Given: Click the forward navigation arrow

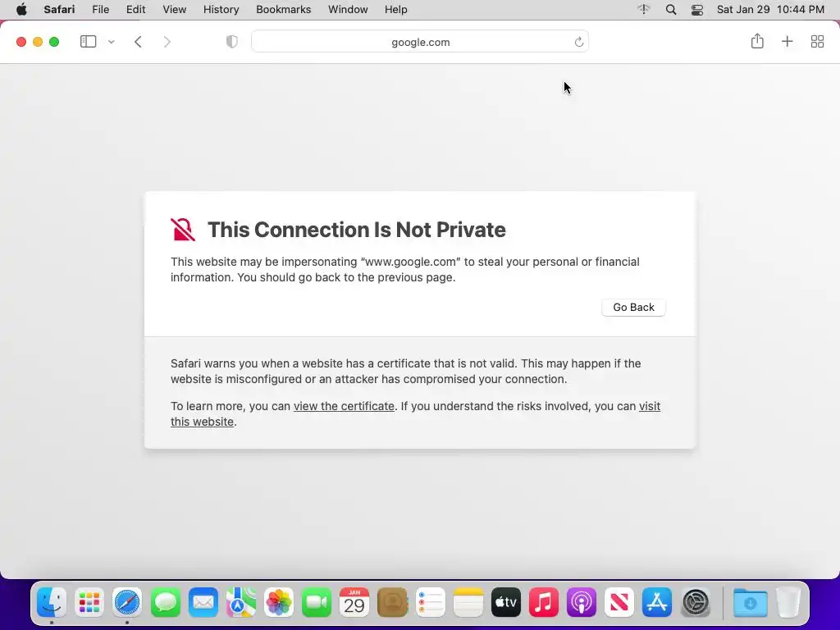Looking at the screenshot, I should click(167, 42).
